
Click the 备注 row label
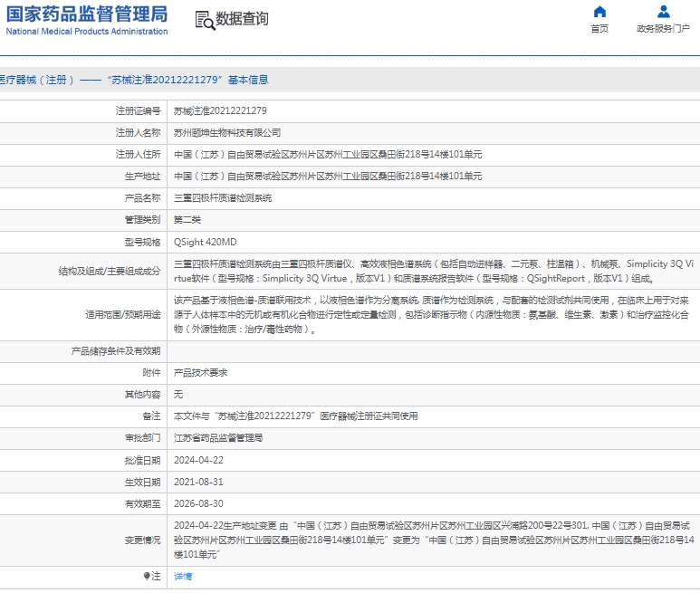151,416
